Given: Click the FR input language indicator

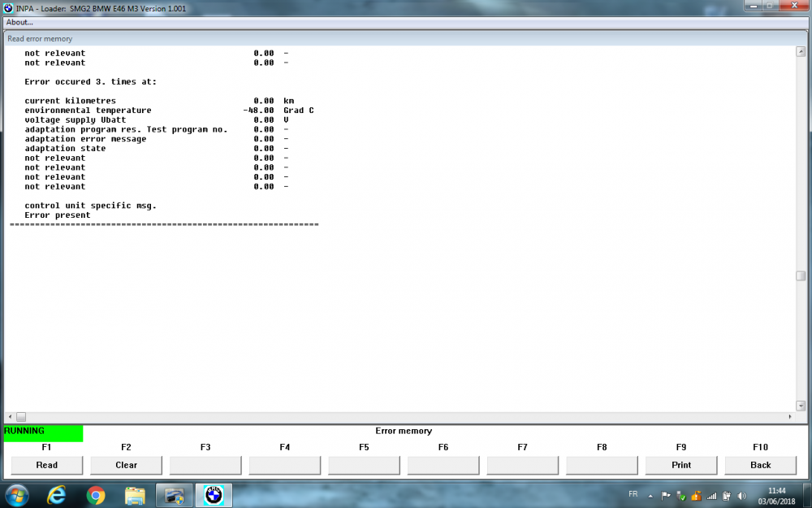Looking at the screenshot, I should pyautogui.click(x=633, y=494).
